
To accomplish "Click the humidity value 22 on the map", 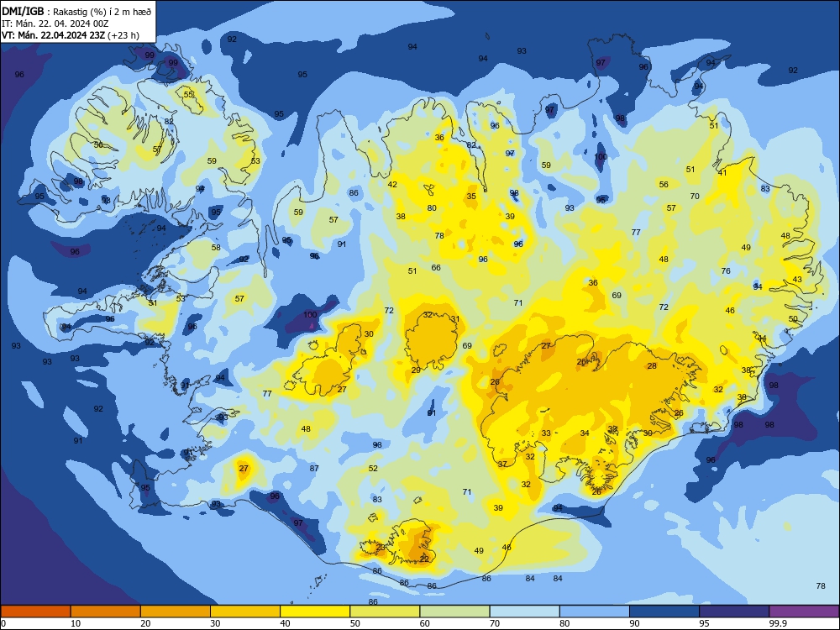I will [x=424, y=559].
